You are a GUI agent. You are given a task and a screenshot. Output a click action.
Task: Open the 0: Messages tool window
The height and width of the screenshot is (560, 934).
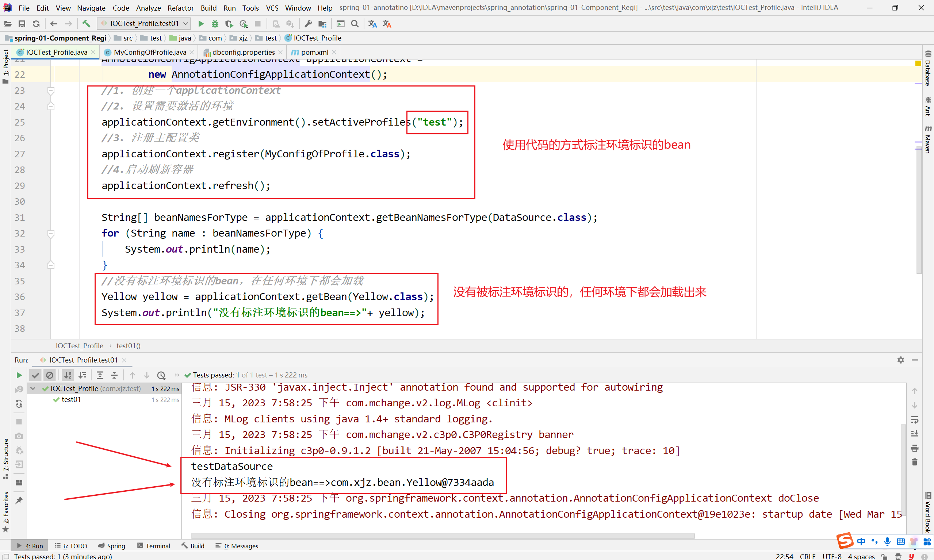(x=237, y=546)
